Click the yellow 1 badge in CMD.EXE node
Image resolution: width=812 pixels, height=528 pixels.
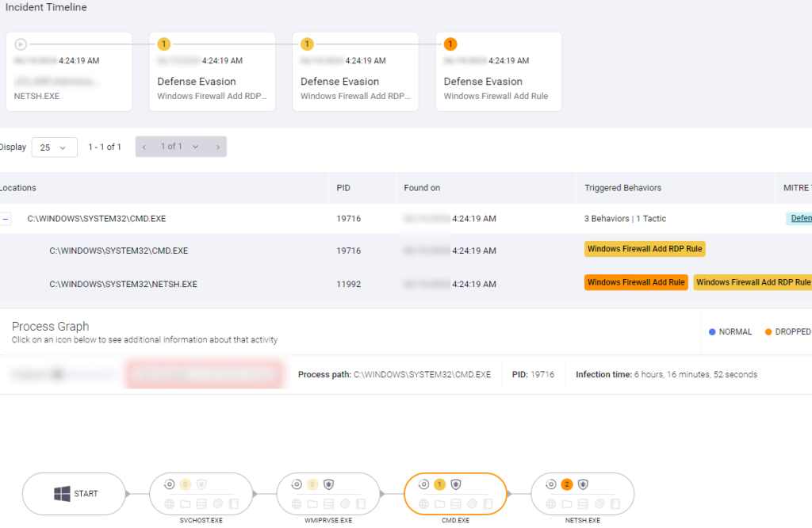coord(439,484)
